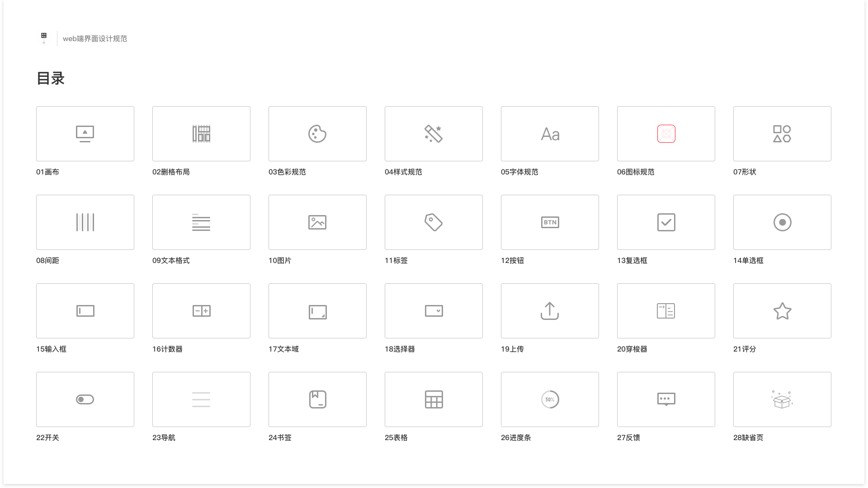This screenshot has width=868, height=488.
Task: Toggle the 22开关 switch icon
Action: tap(85, 399)
